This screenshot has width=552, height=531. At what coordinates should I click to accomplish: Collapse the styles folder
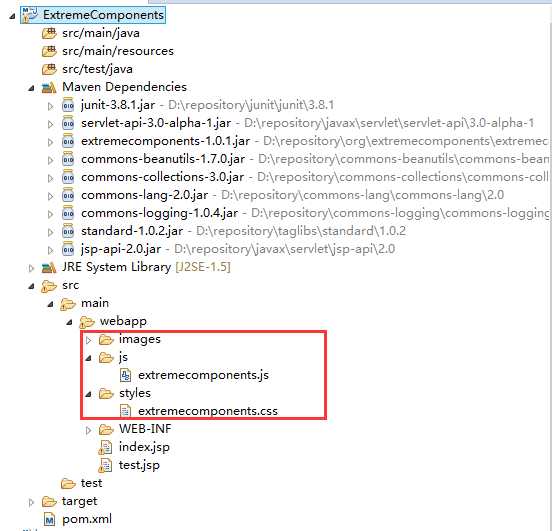(89, 394)
